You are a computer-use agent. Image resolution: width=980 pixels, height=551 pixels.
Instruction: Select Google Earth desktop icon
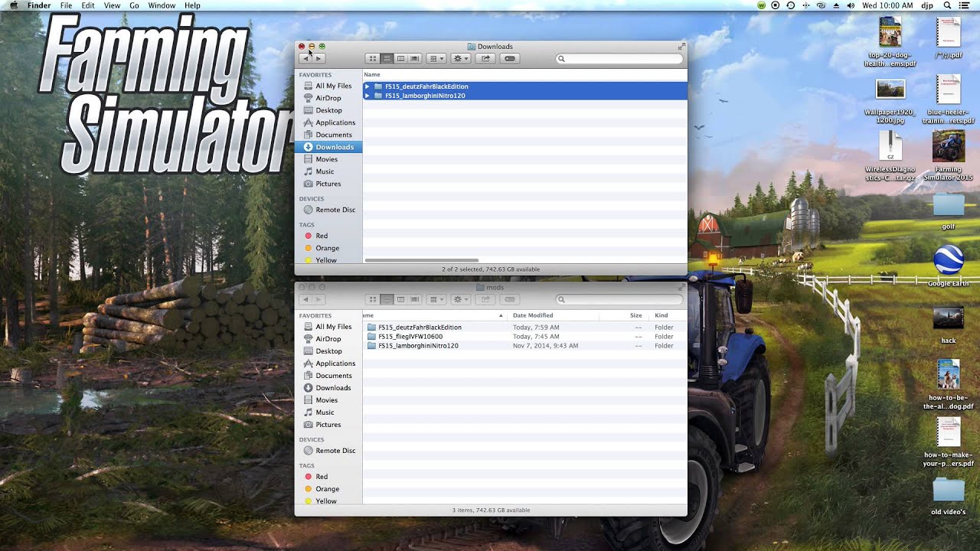click(948, 266)
